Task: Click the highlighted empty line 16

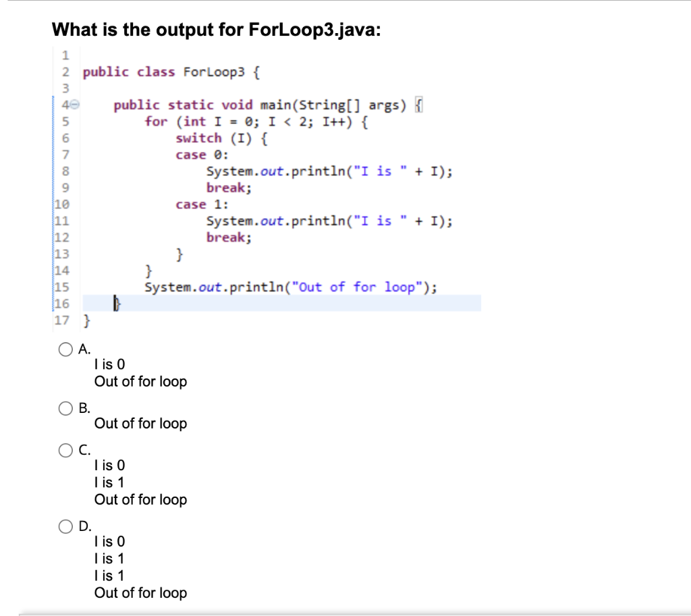Action: (x=270, y=303)
